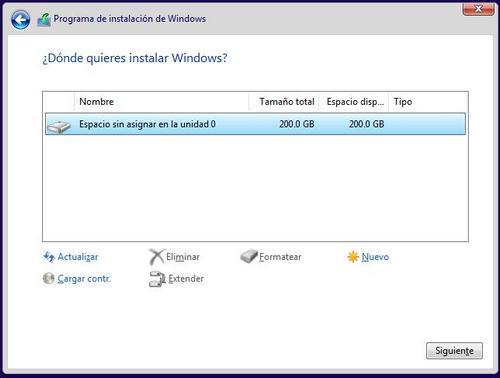Refresh the list via Actualizar link
The image size is (500, 378).
point(78,257)
